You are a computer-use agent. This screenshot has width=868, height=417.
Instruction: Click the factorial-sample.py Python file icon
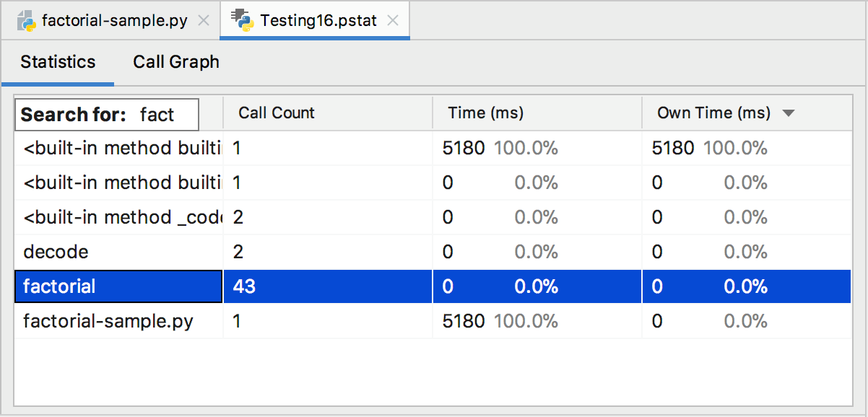(27, 20)
